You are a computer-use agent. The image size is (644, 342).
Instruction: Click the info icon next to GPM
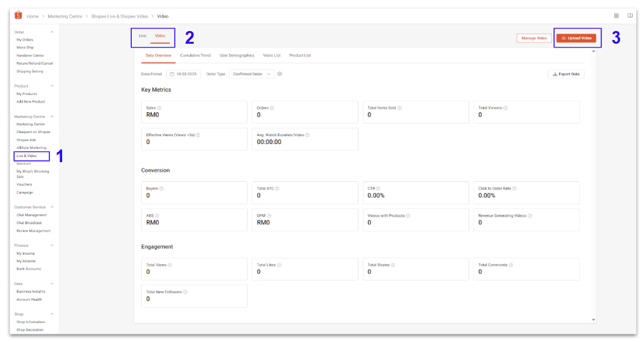269,215
